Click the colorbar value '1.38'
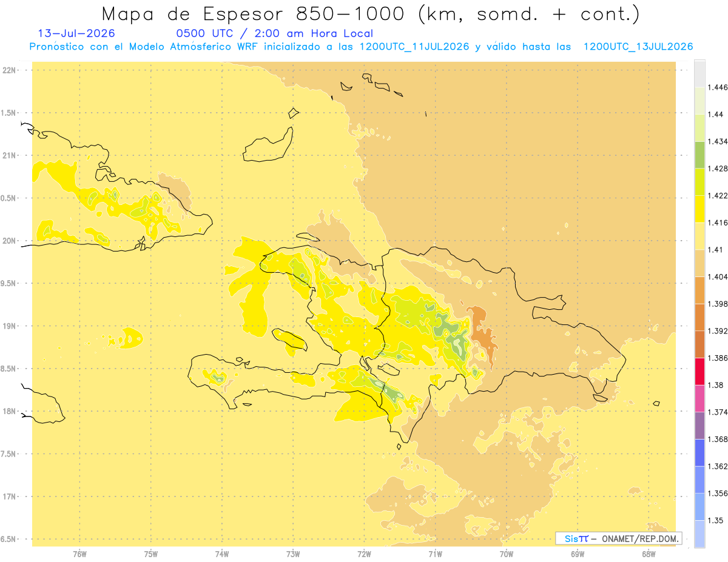This screenshot has width=728, height=562. click(715, 385)
